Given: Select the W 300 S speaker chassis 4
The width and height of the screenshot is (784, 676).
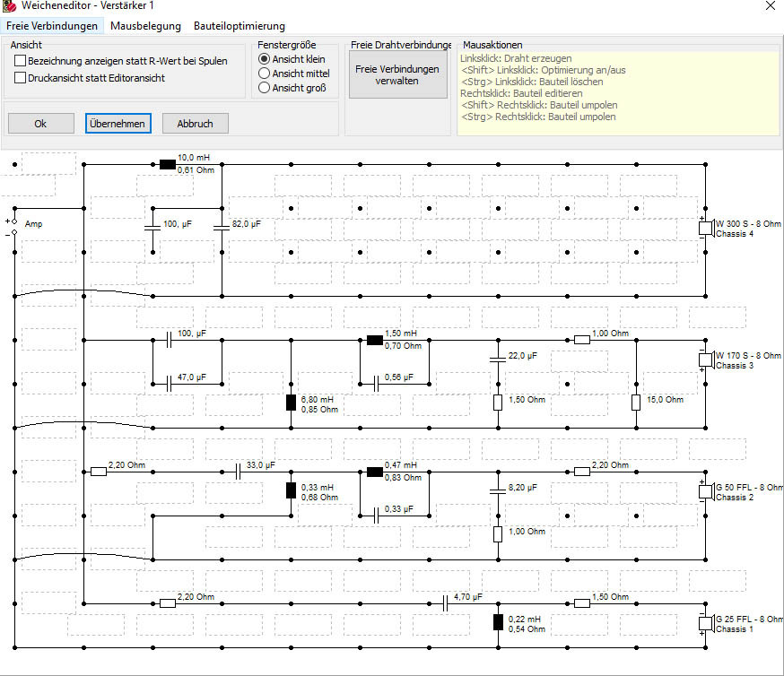Looking at the screenshot, I should (705, 229).
